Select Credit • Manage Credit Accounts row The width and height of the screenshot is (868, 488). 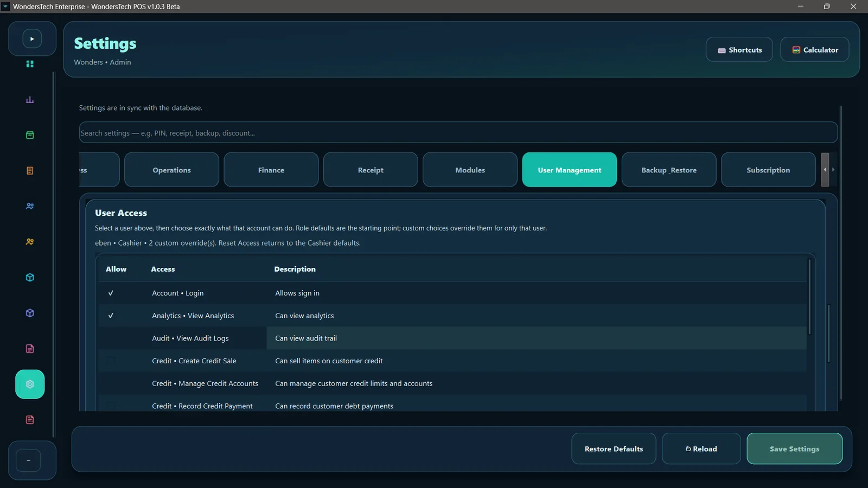[452, 383]
